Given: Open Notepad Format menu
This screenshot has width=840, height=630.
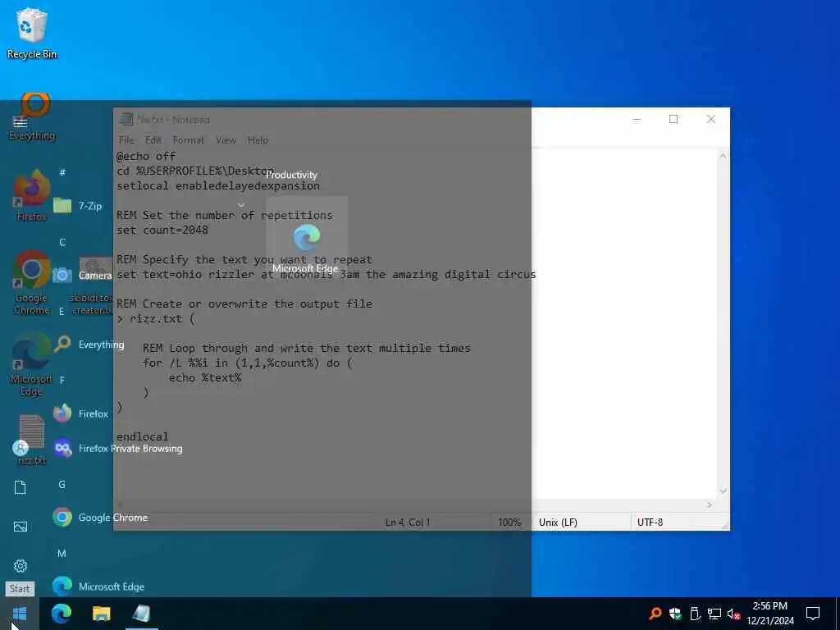Looking at the screenshot, I should 188,140.
